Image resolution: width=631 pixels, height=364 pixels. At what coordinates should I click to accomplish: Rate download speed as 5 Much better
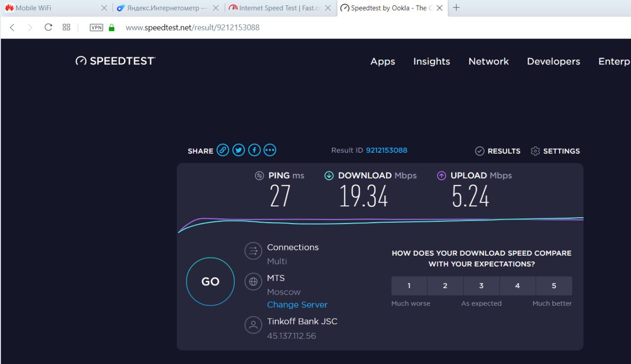(x=554, y=286)
